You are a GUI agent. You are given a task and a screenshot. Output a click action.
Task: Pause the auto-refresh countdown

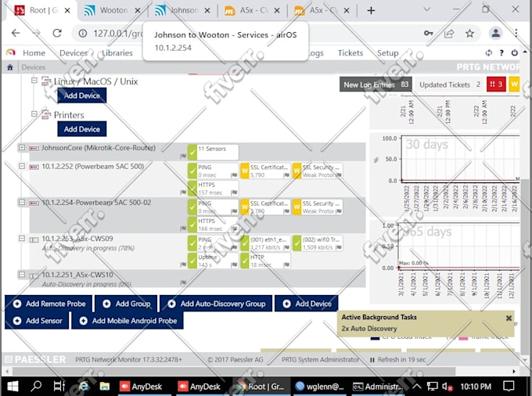coord(372,360)
